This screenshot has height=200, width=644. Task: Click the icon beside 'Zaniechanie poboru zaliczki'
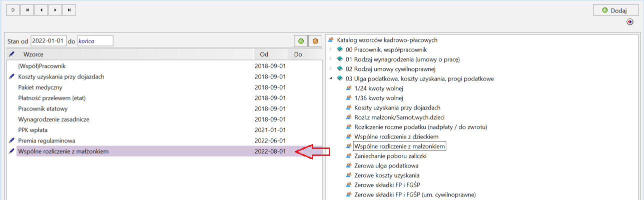[x=349, y=156]
